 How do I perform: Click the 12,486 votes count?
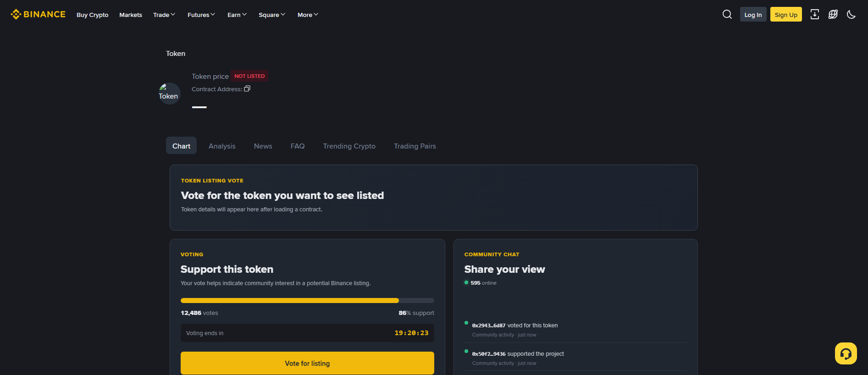199,313
